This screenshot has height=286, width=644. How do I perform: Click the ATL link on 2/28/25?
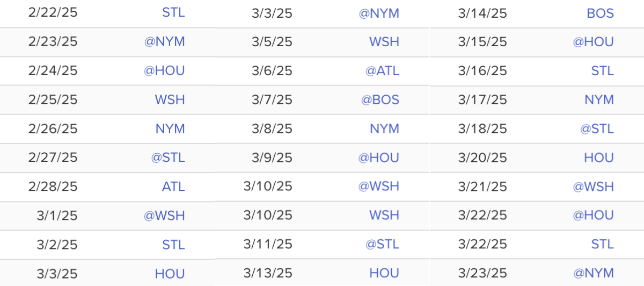173,187
